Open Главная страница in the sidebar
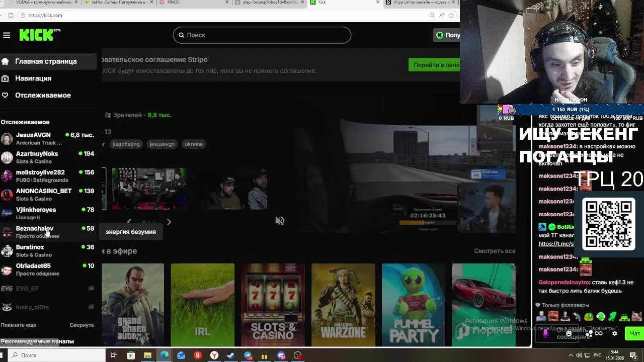The width and height of the screenshot is (644, 362). 48,61
